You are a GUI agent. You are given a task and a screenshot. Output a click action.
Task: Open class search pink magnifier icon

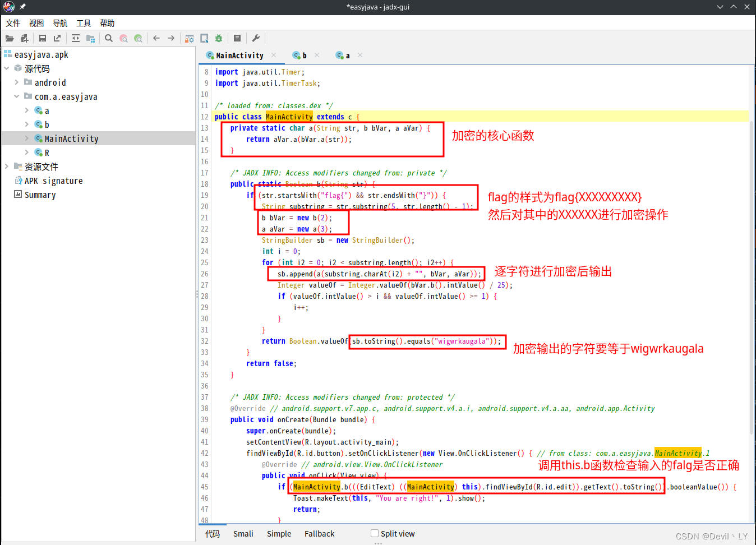click(123, 38)
